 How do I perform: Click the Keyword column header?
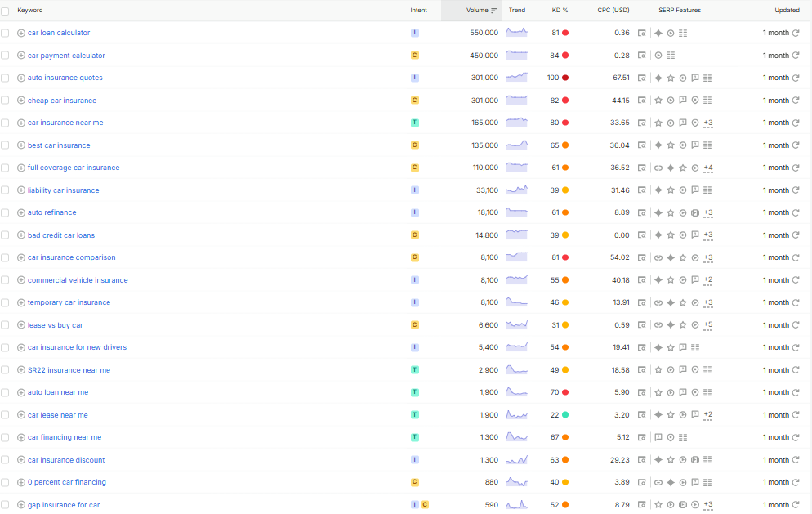tap(30, 11)
